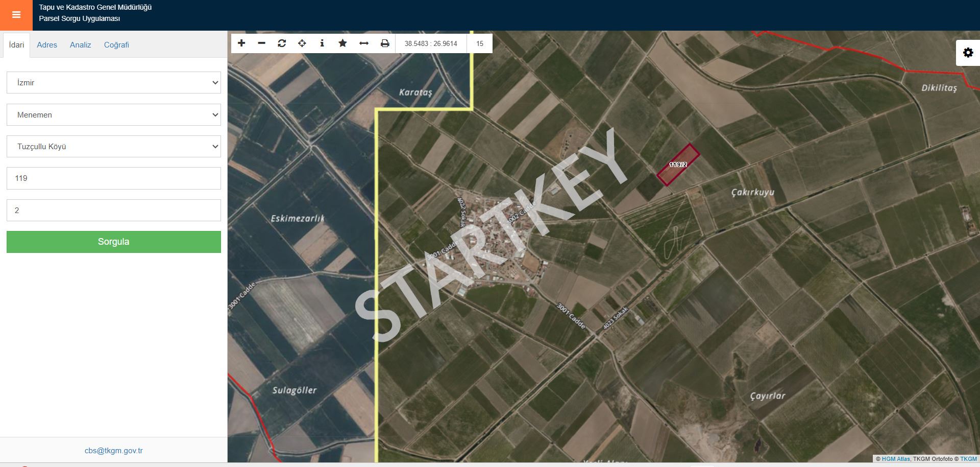Screen dimensions: 980x467
Task: Switch to the Analiz tab
Action: click(80, 45)
